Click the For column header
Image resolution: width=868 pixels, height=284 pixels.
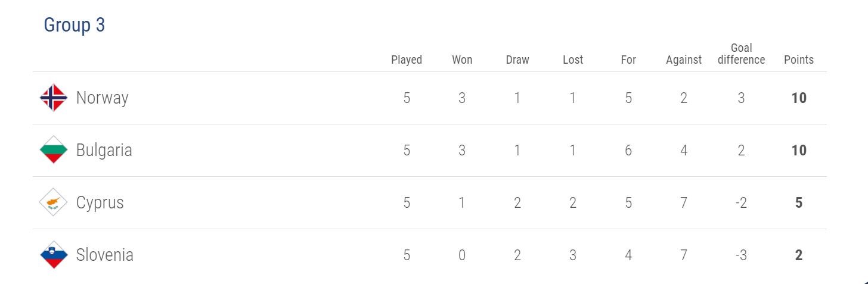pos(628,60)
